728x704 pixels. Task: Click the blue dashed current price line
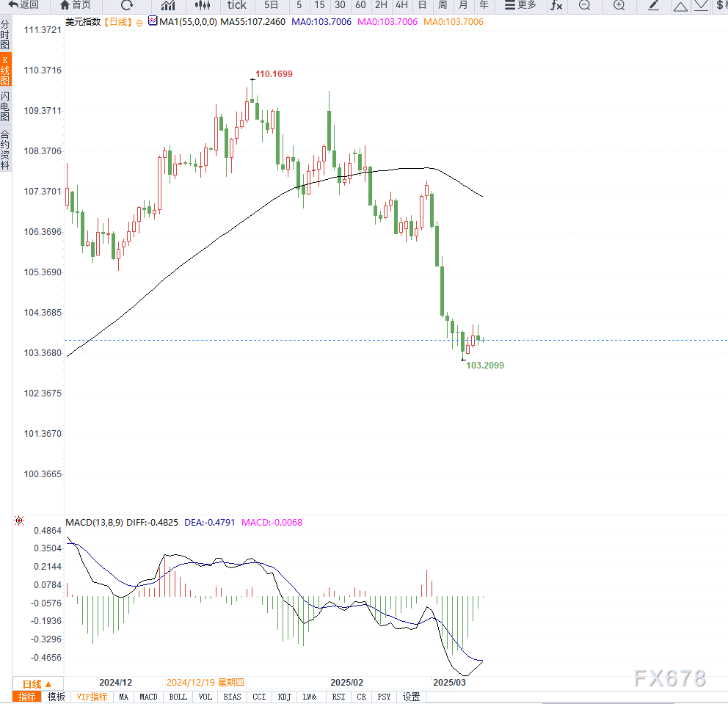(396, 341)
